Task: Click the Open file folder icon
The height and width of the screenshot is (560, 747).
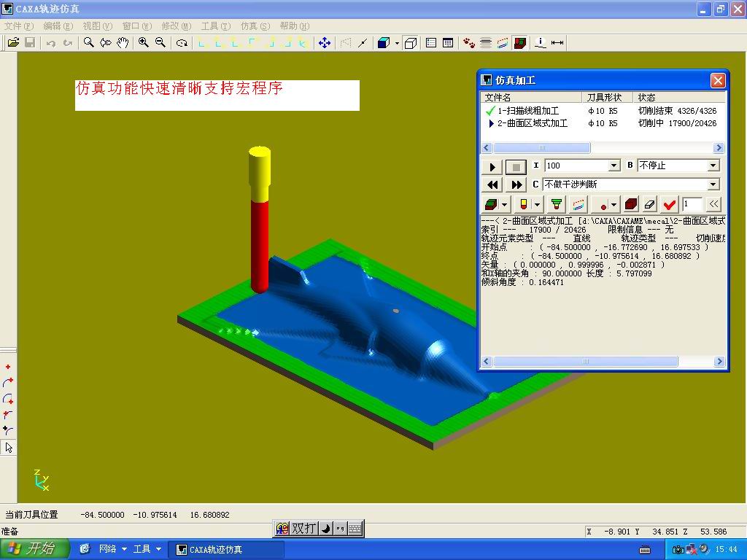Action: tap(13, 43)
